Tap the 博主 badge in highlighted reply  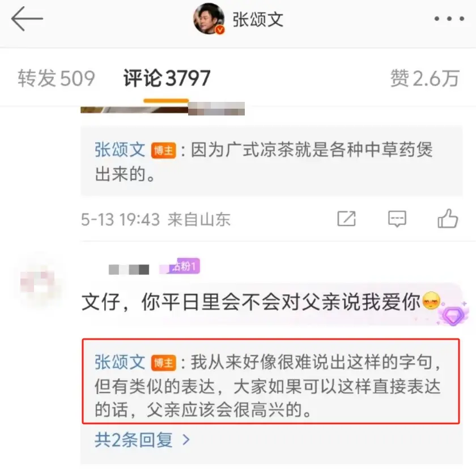point(164,363)
